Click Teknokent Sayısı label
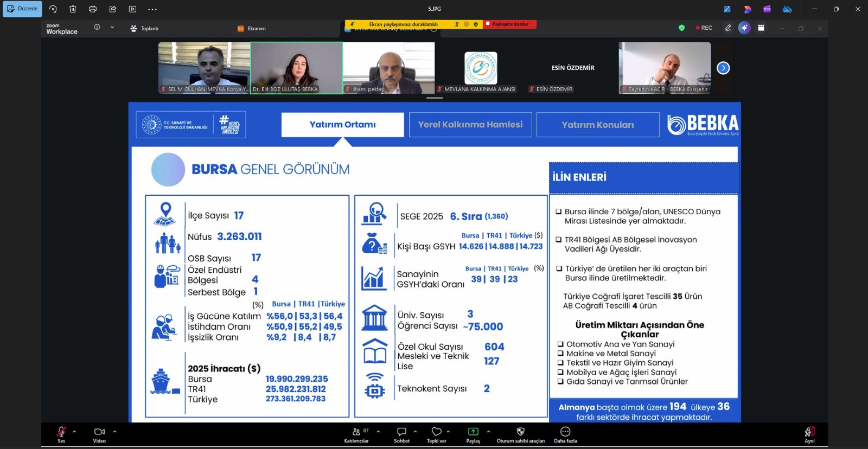The image size is (868, 449). click(x=432, y=388)
